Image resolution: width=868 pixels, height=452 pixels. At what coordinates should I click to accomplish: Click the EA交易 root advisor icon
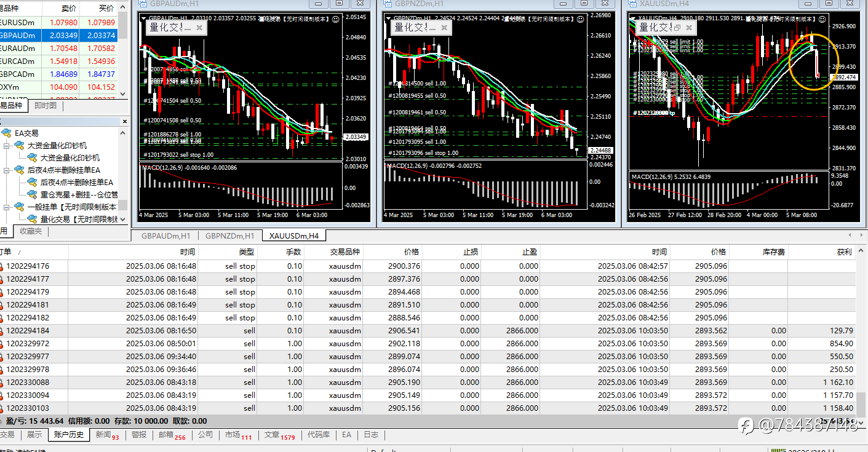pyautogui.click(x=6, y=133)
